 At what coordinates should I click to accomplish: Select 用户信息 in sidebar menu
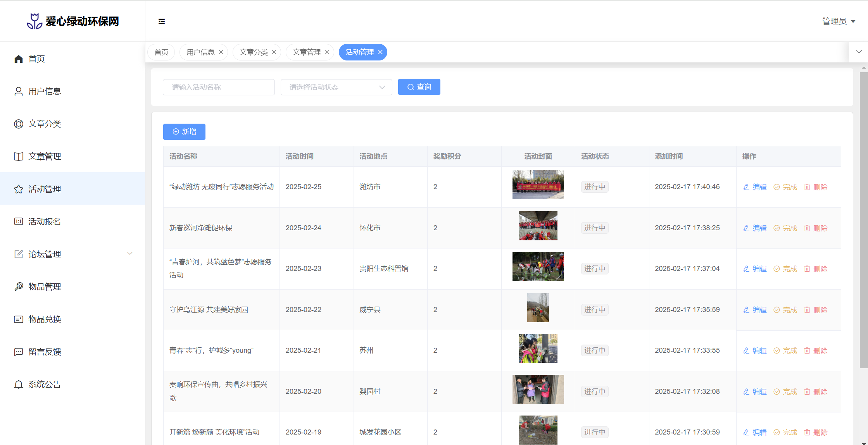[x=45, y=91]
